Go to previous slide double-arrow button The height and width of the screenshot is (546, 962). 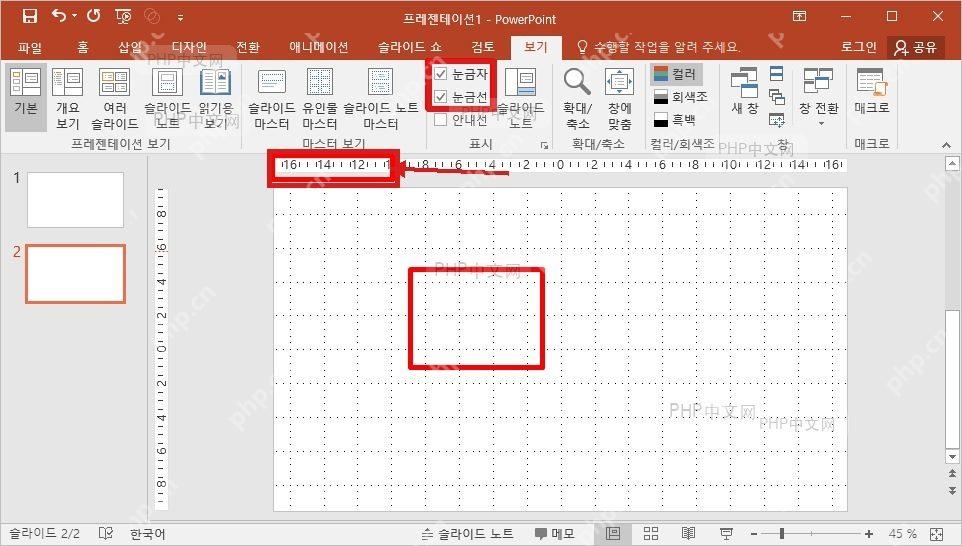click(x=952, y=474)
